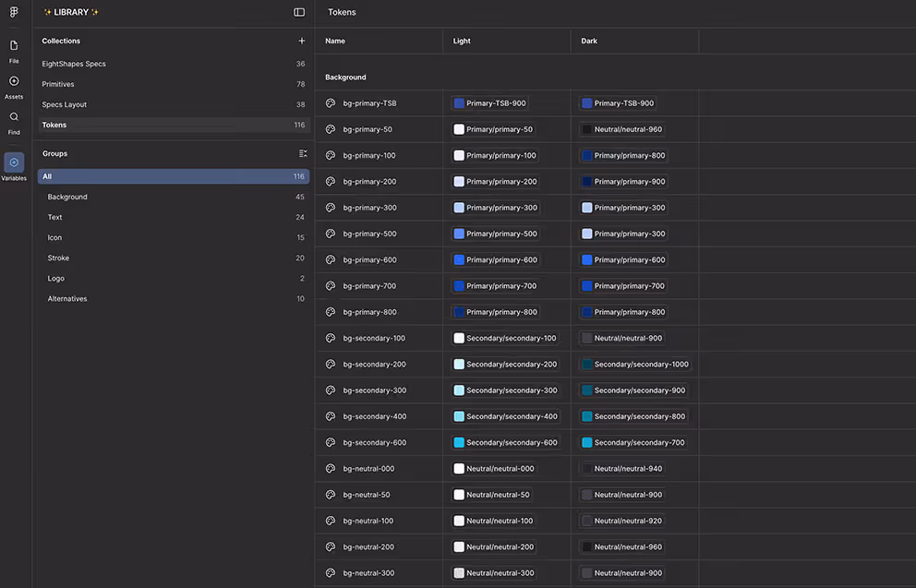Click Light value Primary/primary-700
The height and width of the screenshot is (588, 916).
pos(495,285)
